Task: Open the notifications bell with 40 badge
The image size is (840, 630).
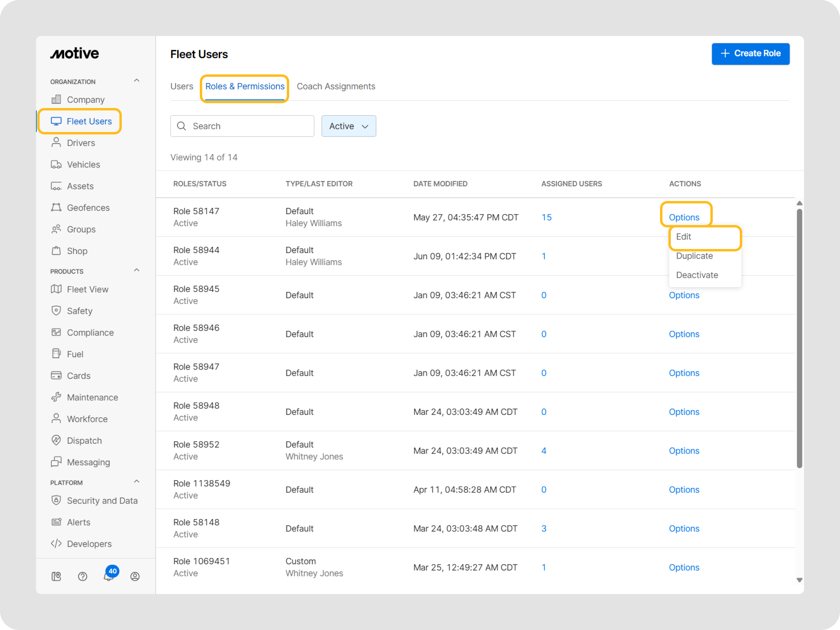Action: [109, 576]
